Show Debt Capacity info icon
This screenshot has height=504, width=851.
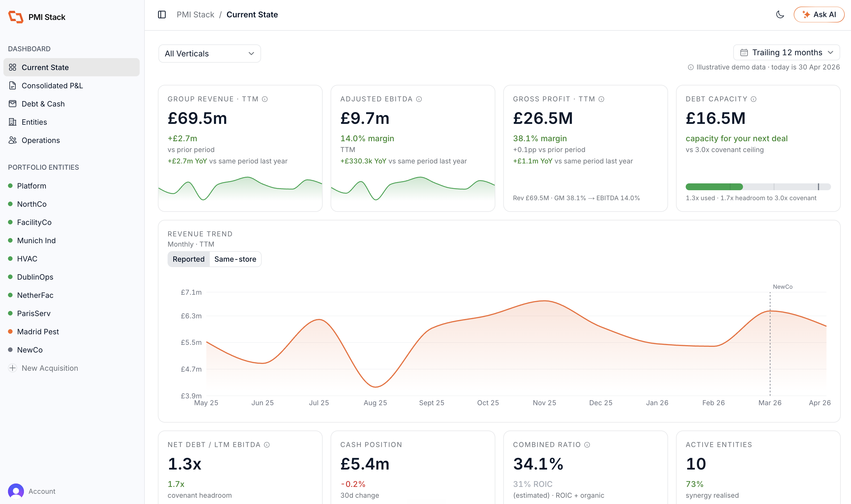click(x=754, y=99)
